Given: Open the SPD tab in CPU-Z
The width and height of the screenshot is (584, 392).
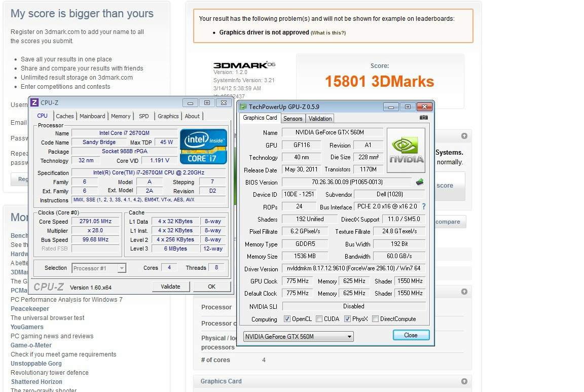Looking at the screenshot, I should 144,116.
